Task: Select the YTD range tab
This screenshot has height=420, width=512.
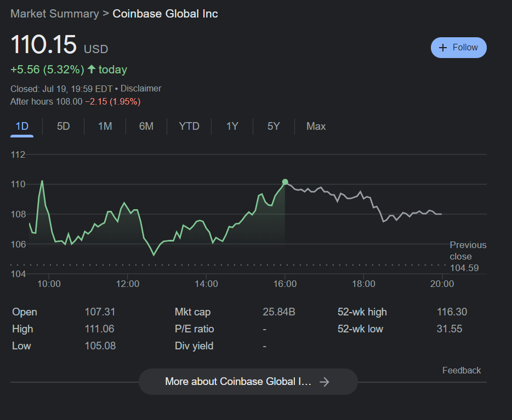Action: pyautogui.click(x=189, y=126)
